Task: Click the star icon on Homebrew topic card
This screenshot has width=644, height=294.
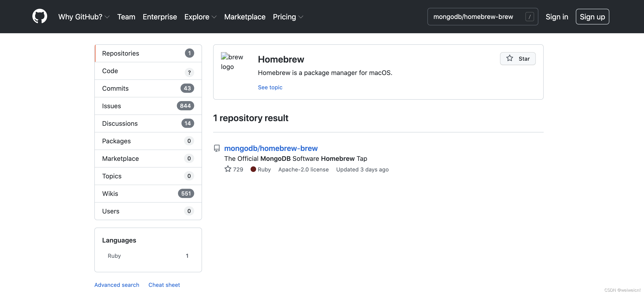Action: click(x=509, y=58)
